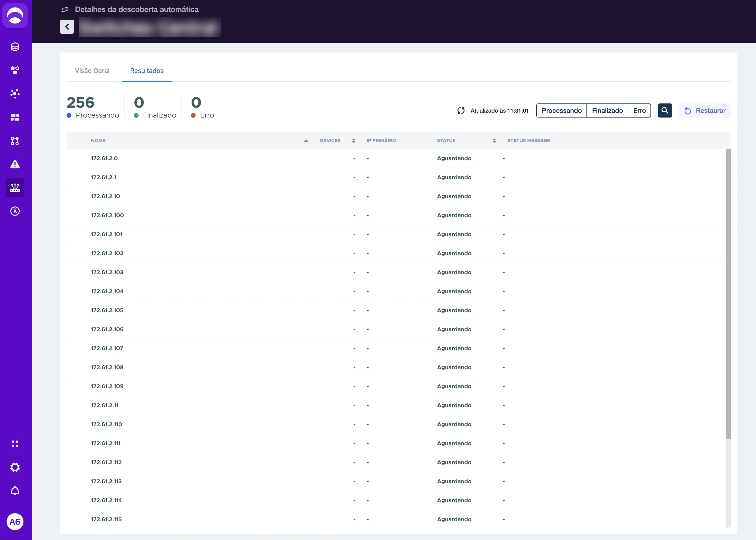Open the hexagon cluster sidebar icon
The height and width of the screenshot is (540, 756).
tap(15, 70)
